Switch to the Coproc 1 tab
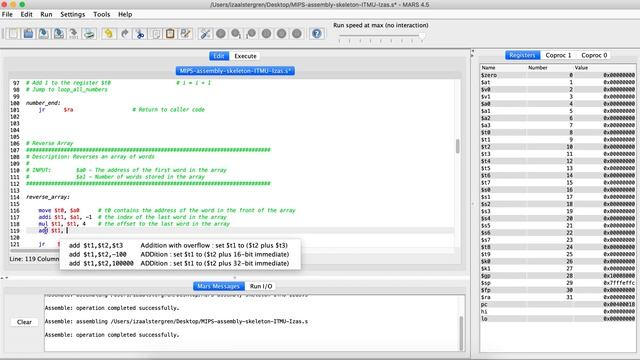 click(558, 55)
